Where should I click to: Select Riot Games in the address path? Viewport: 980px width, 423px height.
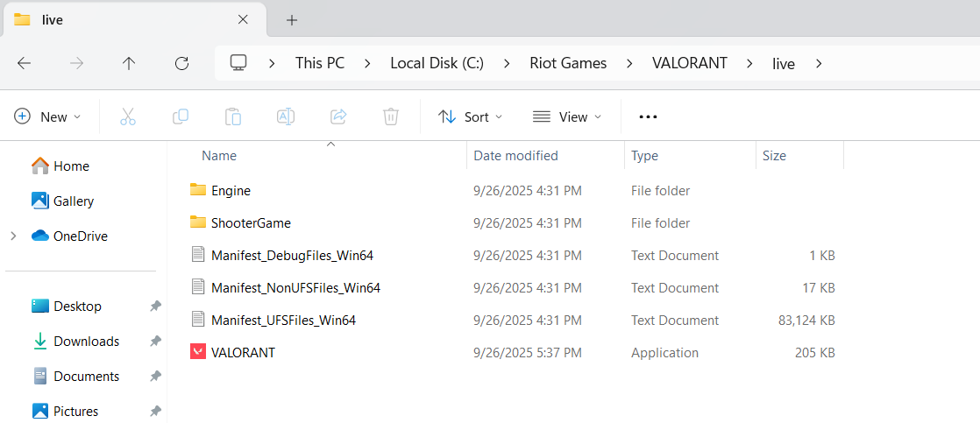[568, 63]
